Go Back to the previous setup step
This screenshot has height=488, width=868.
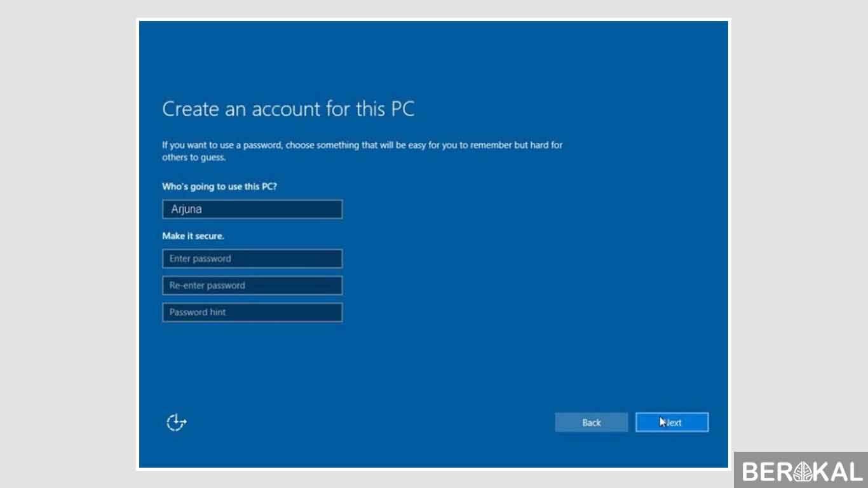(591, 422)
